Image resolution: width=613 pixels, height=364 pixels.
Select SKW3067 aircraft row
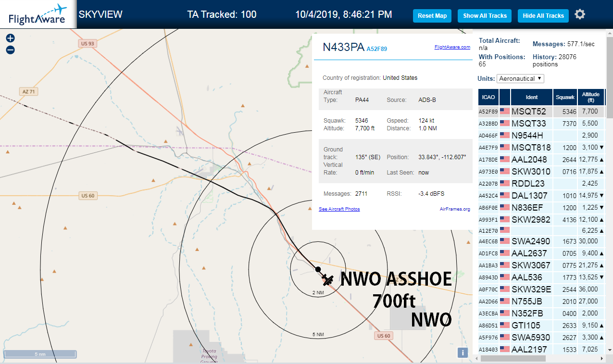(x=541, y=265)
